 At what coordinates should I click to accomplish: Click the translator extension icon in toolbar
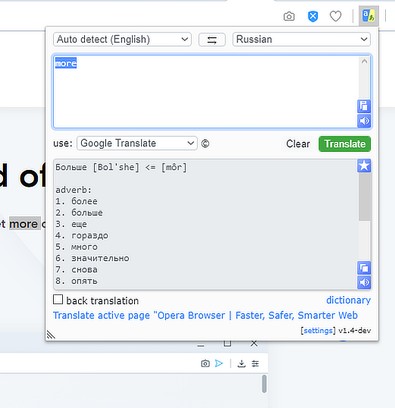click(x=369, y=16)
